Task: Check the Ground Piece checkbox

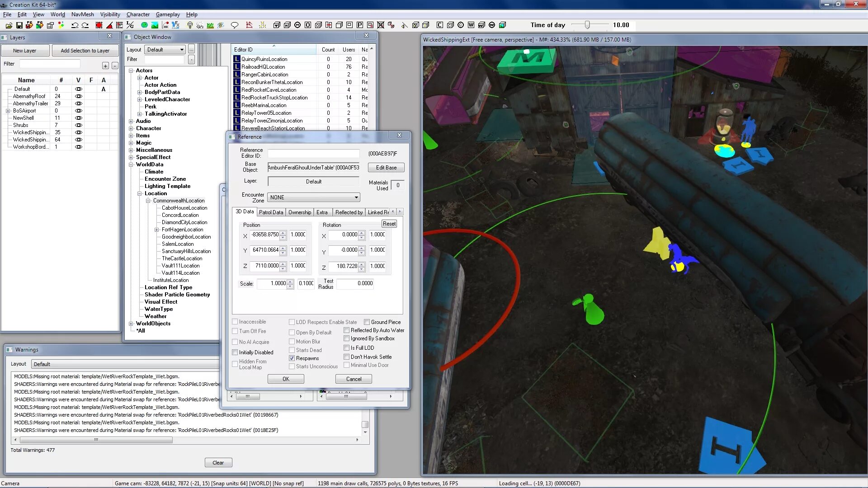Action: click(x=367, y=322)
